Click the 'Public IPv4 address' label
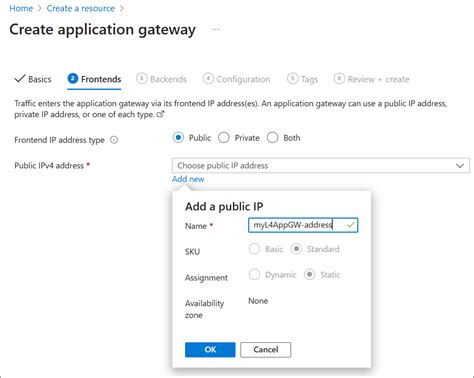Image resolution: width=474 pixels, height=378 pixels. pos(49,166)
